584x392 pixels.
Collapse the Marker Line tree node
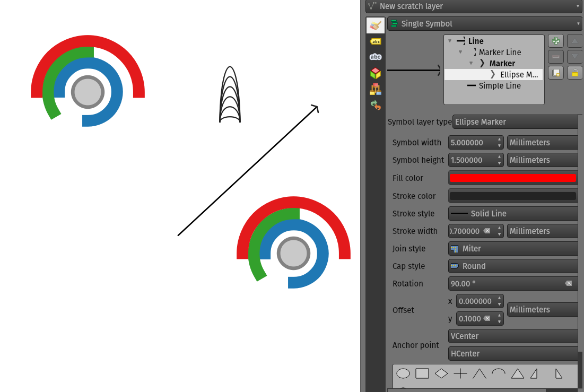tap(460, 52)
